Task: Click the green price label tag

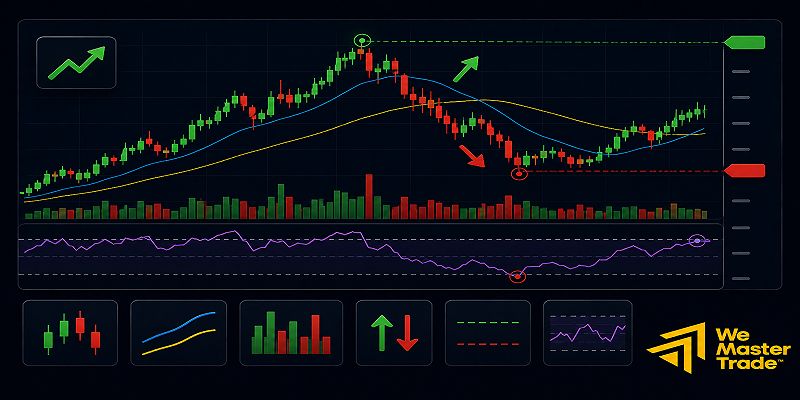Action: tap(744, 42)
